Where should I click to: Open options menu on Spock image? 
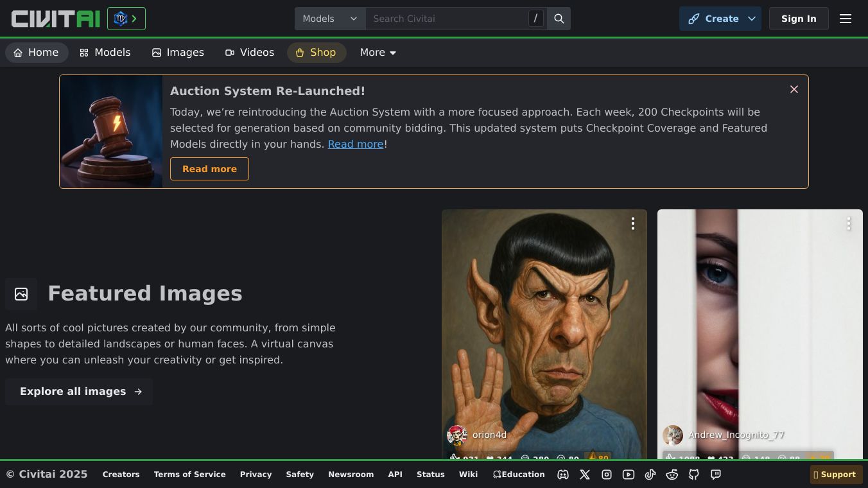click(x=633, y=223)
